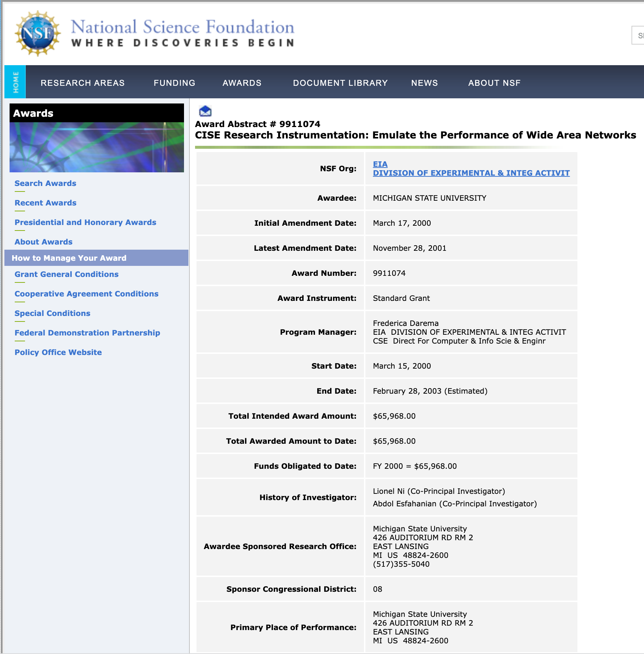
Task: Click the November 28, 2001 date
Action: pos(410,248)
